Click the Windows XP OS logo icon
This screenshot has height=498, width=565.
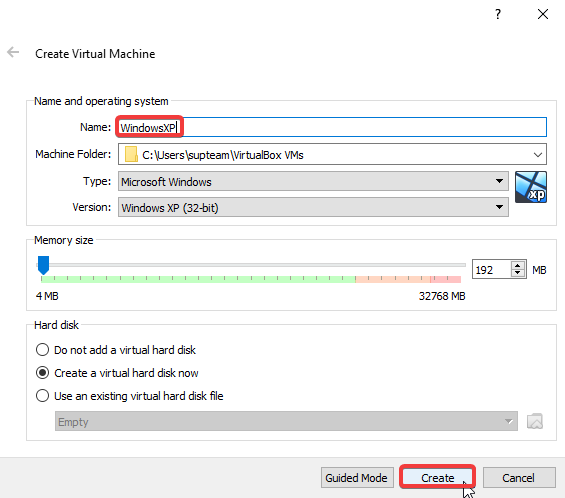point(531,187)
